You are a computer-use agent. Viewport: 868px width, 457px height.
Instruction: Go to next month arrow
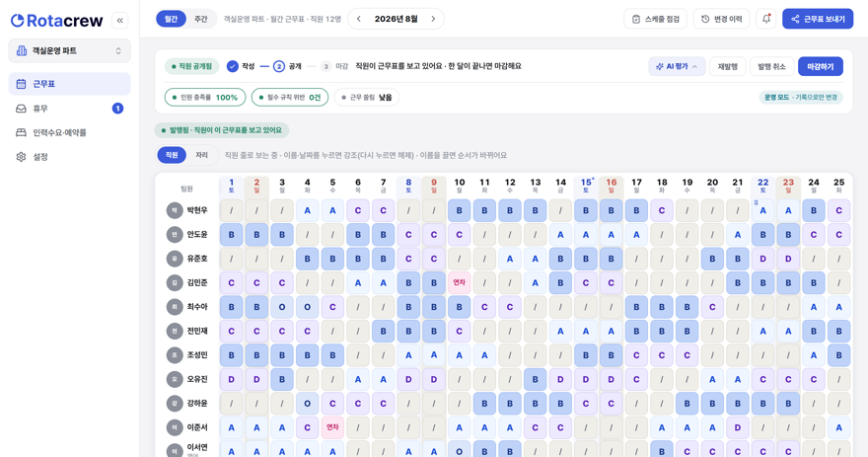(433, 19)
